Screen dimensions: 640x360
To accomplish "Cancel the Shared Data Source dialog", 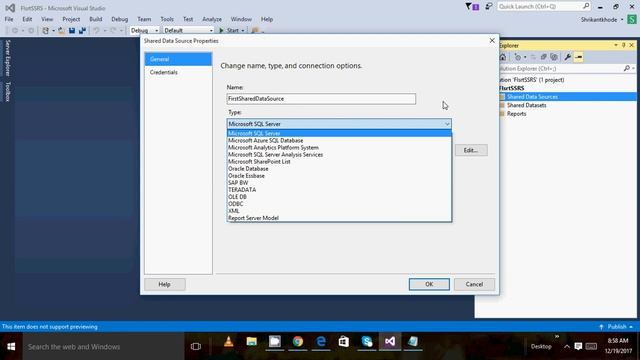I will point(474,284).
